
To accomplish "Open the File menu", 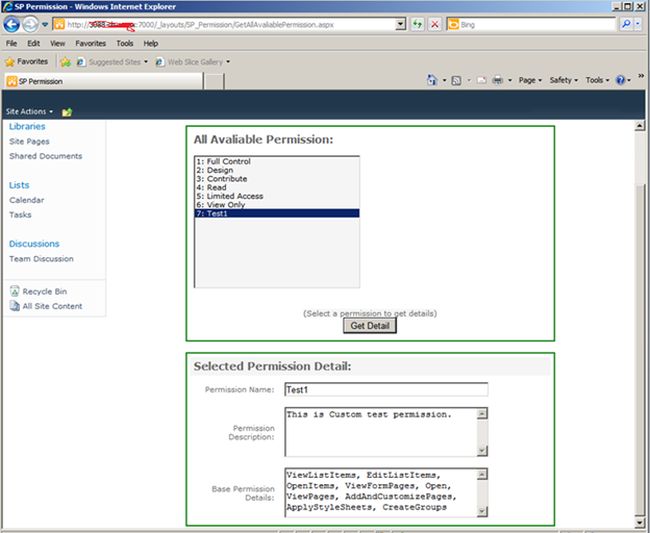I will (x=11, y=43).
